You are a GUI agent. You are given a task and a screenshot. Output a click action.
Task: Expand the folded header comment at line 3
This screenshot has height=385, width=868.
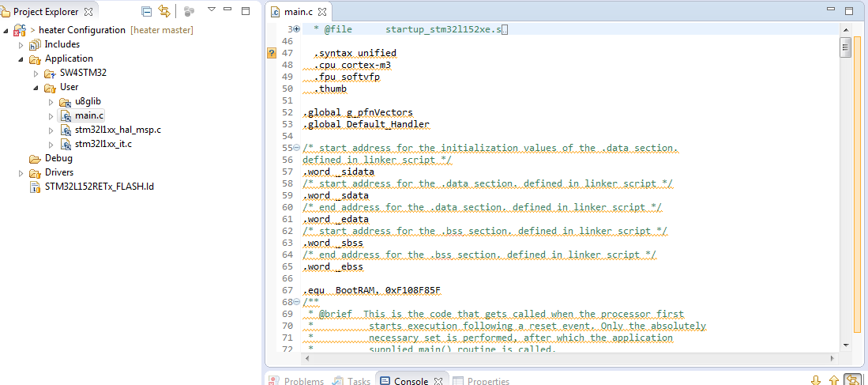coord(296,28)
